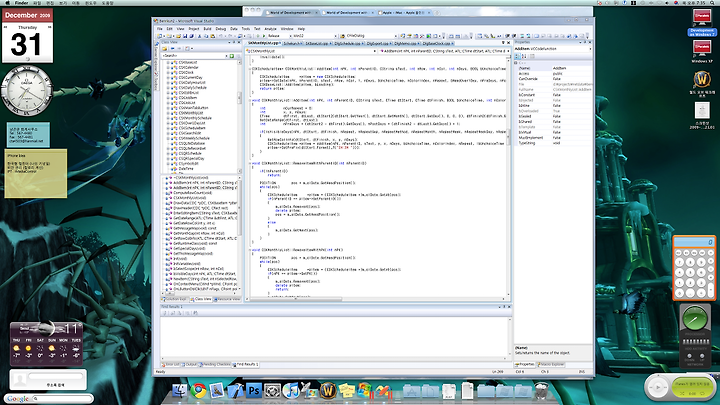Screen dimensions: 720x405
Task: Open the Trash in the Dock
Action: pyautogui.click(x=542, y=390)
